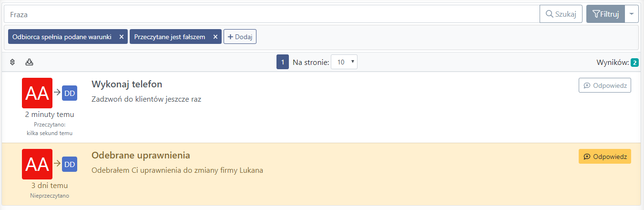
Task: Click the yellow Odpowiedz button
Action: (605, 157)
